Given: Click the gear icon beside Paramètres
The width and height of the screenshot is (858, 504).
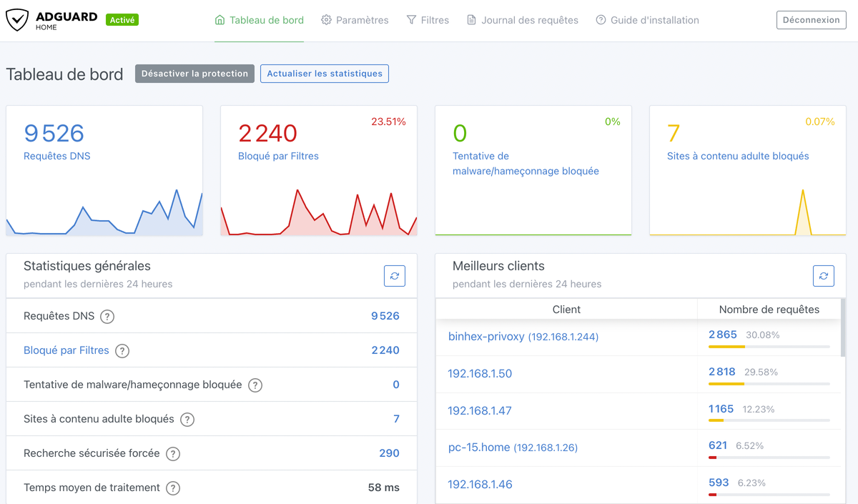Looking at the screenshot, I should 326,20.
